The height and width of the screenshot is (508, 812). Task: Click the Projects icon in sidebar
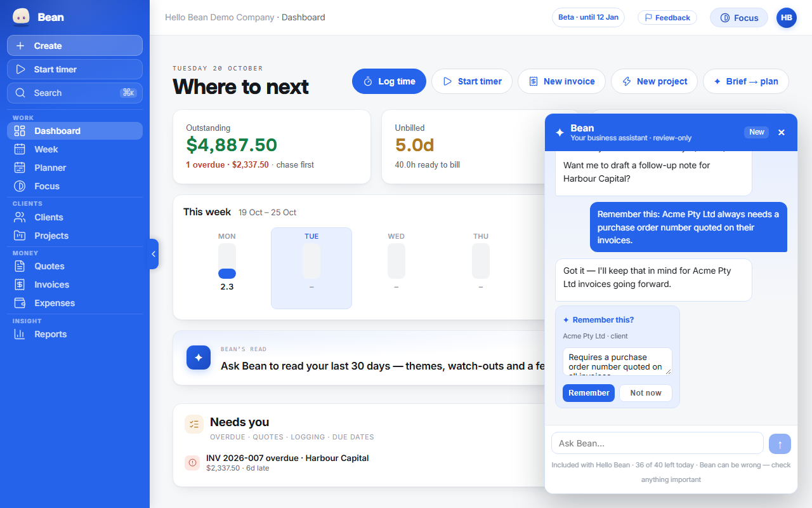pos(20,236)
